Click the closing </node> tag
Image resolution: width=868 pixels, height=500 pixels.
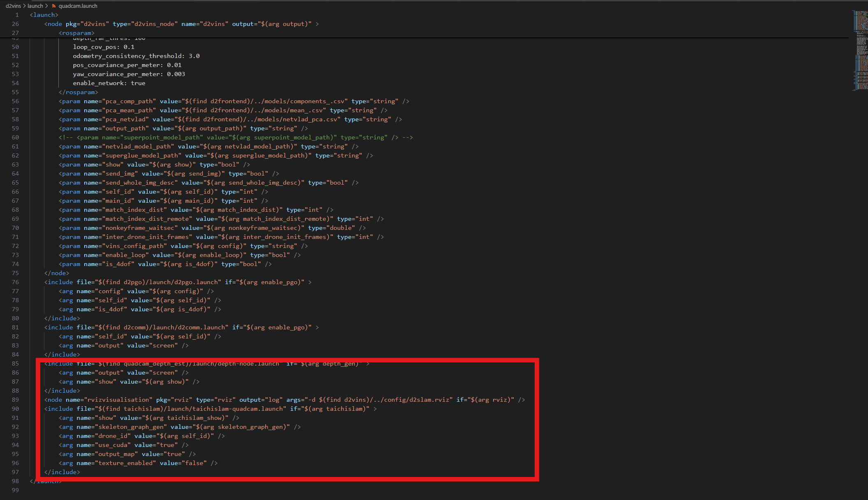[x=57, y=273]
